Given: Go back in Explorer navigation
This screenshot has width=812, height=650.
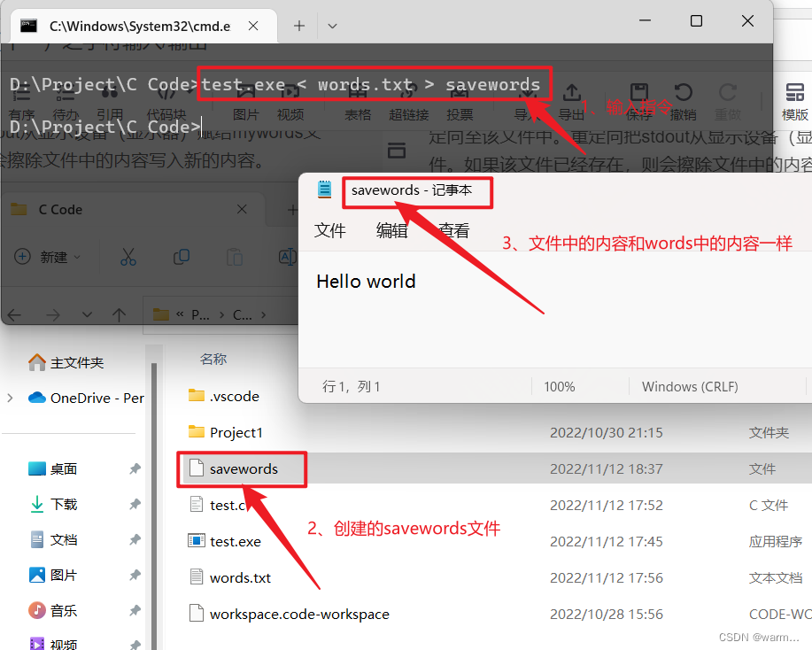Looking at the screenshot, I should click(x=14, y=314).
